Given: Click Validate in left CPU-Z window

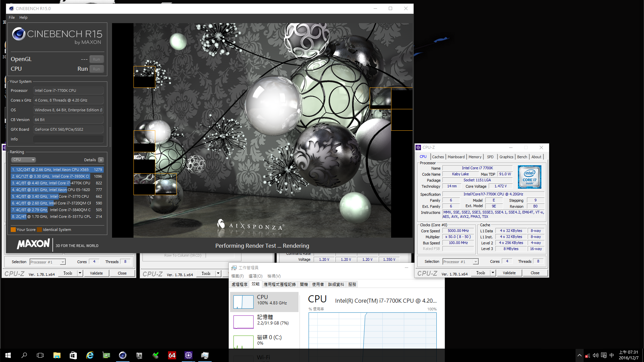Looking at the screenshot, I should tap(96, 273).
